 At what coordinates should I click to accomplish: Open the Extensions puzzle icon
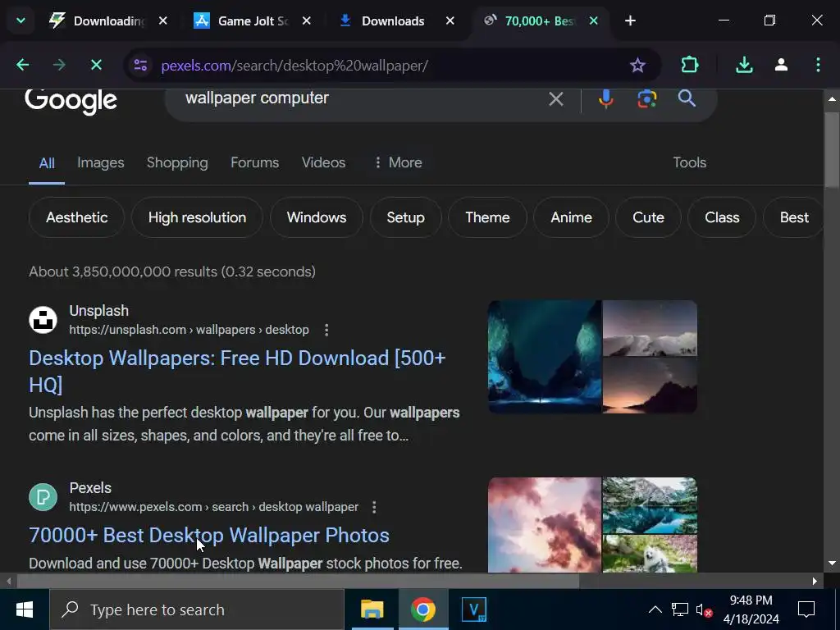[x=690, y=66]
